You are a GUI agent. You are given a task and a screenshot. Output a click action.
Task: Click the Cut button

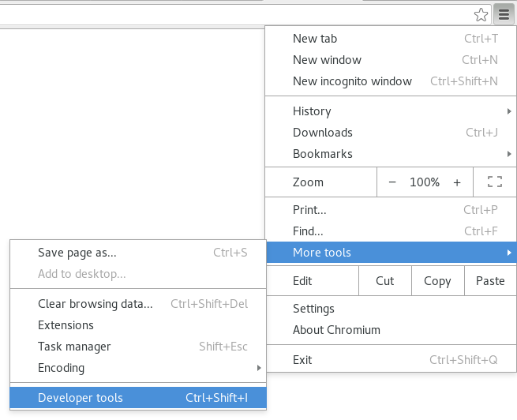[384, 281]
